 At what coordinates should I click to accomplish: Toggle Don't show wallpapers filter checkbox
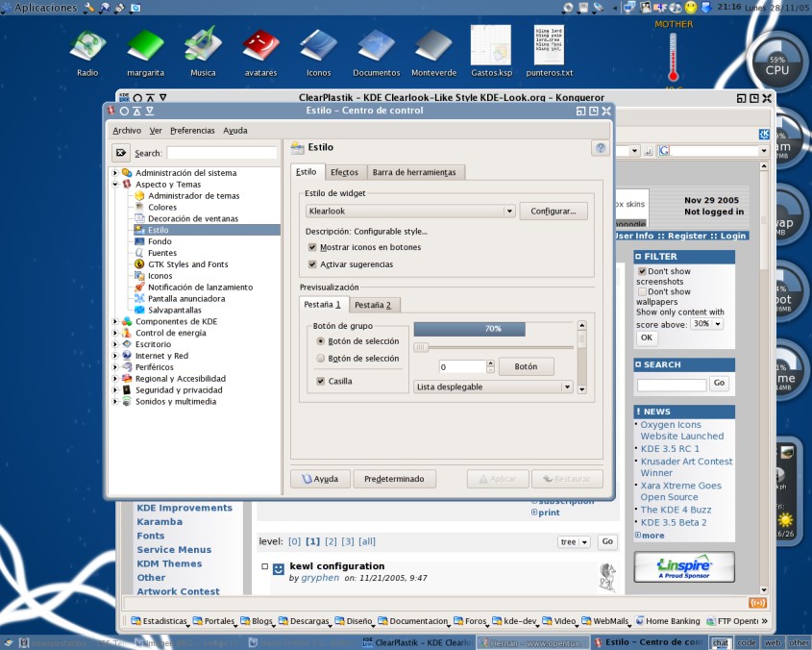(x=642, y=291)
